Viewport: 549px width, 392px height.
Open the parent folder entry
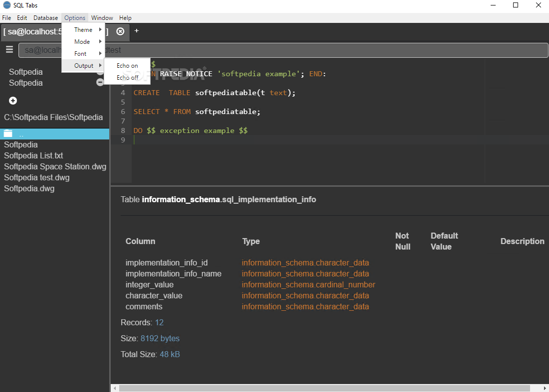pyautogui.click(x=55, y=134)
